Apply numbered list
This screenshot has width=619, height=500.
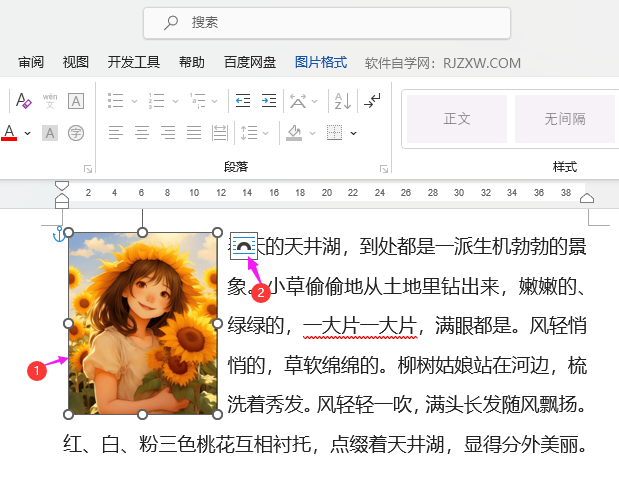point(156,101)
